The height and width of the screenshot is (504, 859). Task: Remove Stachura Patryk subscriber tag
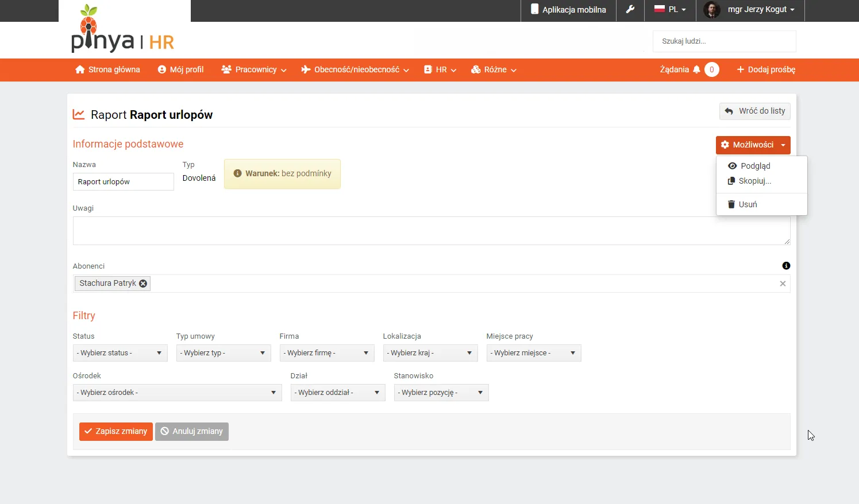[143, 283]
